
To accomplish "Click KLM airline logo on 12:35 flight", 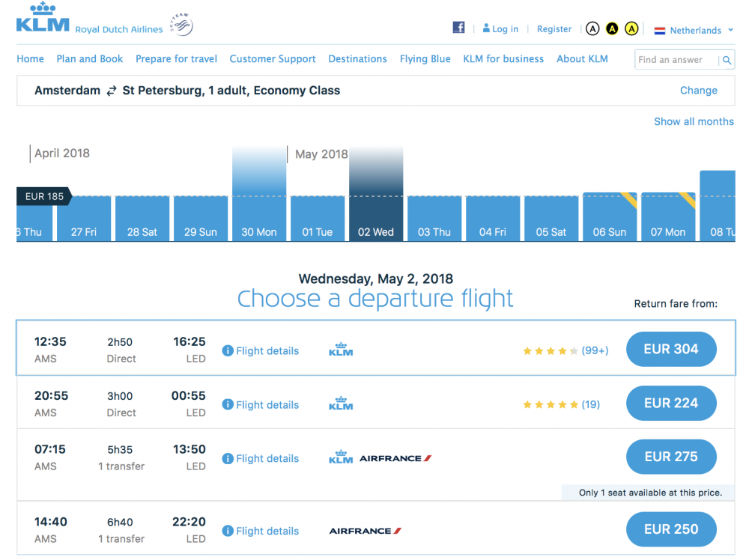I will click(341, 350).
